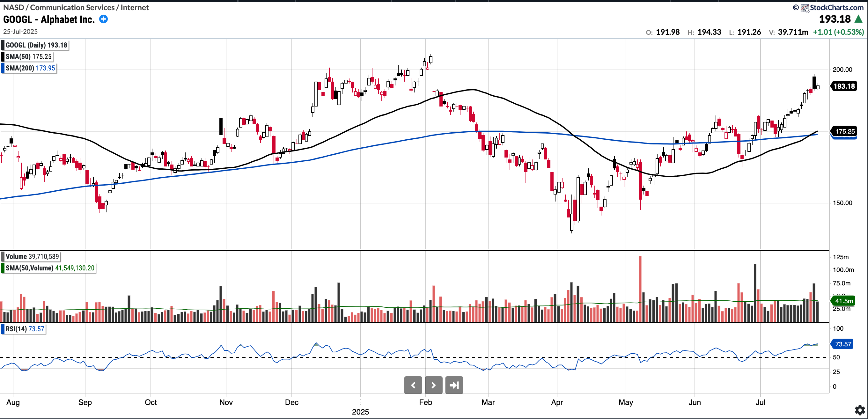Click the NASD / Communication Services / Internet breadcrumb
This screenshot has height=419, width=868.
point(76,7)
